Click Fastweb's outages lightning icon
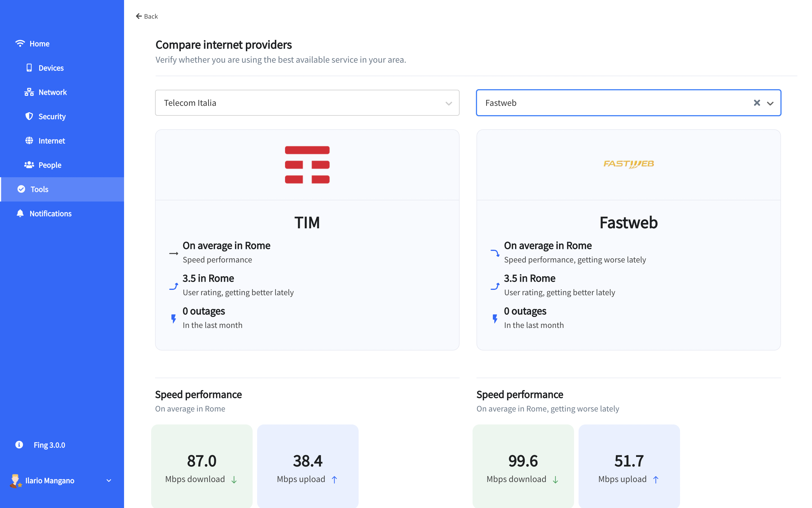 point(495,319)
